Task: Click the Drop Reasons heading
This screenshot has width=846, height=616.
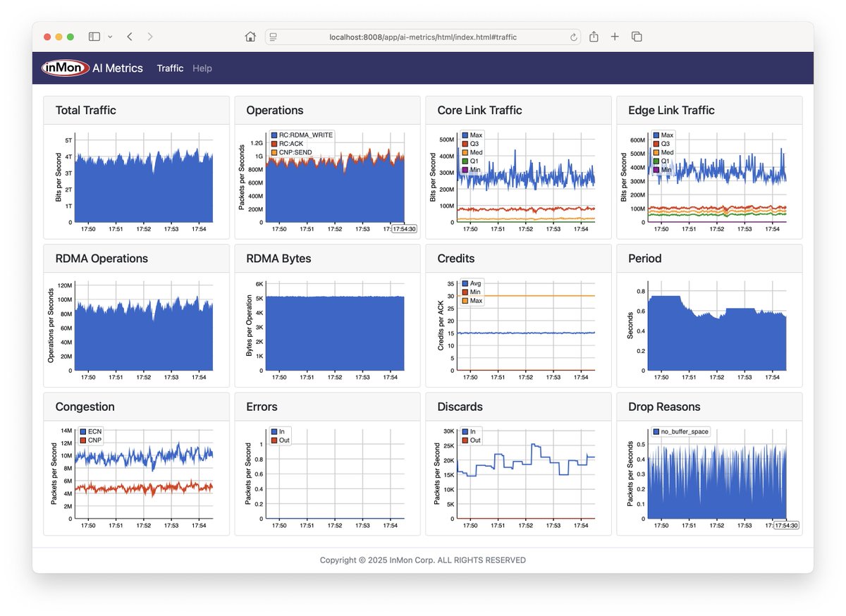Action: [664, 407]
